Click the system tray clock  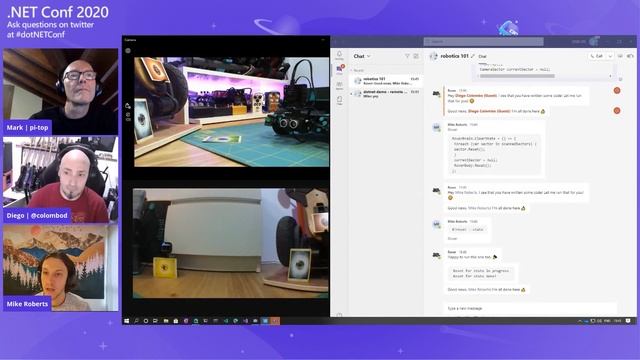click(617, 321)
